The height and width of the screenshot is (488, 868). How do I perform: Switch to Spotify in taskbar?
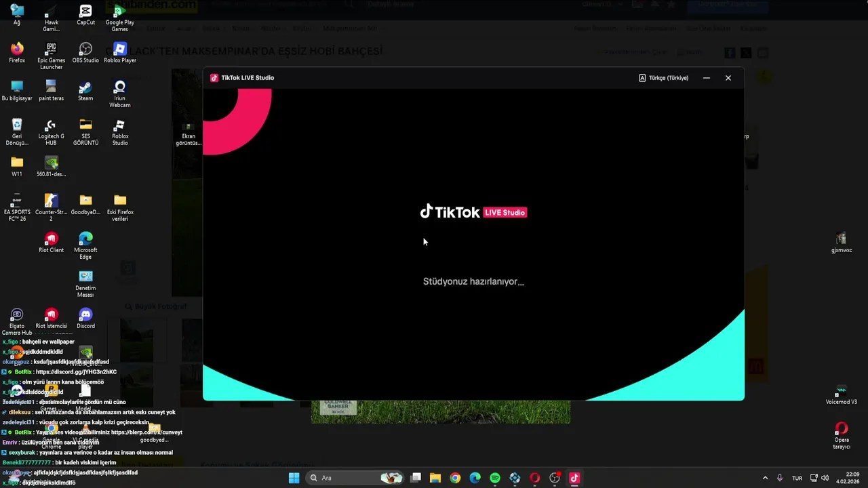tap(495, 478)
